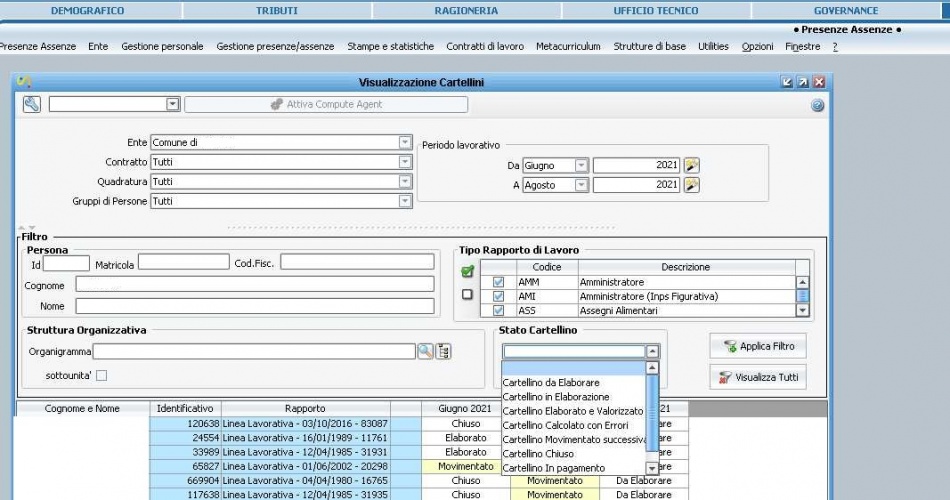Viewport: 950px width, 500px height.
Task: Click the Applica Filtro button
Action: (x=758, y=346)
